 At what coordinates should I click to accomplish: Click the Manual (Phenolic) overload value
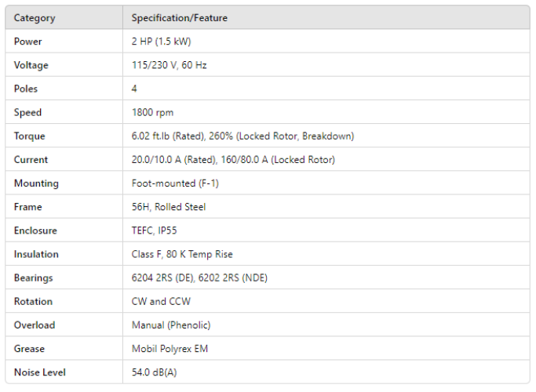click(171, 325)
